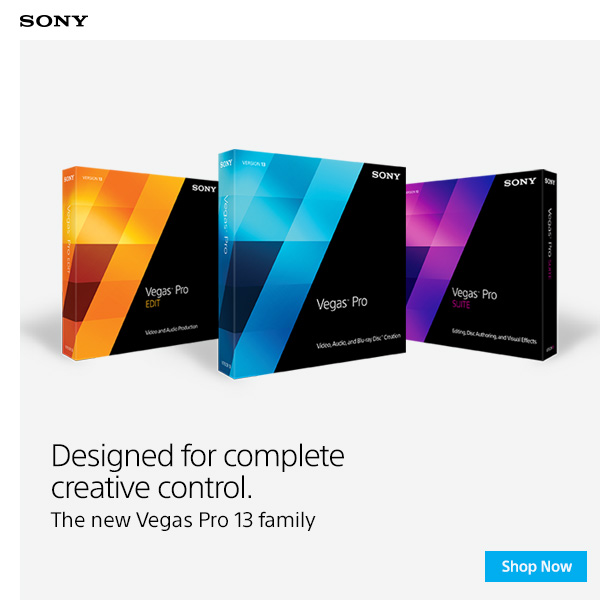Screen dimensions: 600x600
Task: Click the Sony logo on orange box
Action: tap(204, 188)
